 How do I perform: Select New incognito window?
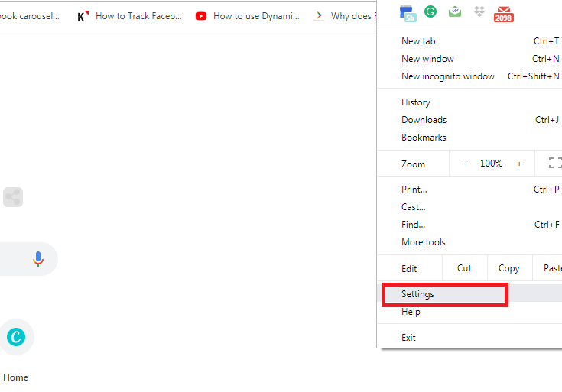(x=447, y=76)
